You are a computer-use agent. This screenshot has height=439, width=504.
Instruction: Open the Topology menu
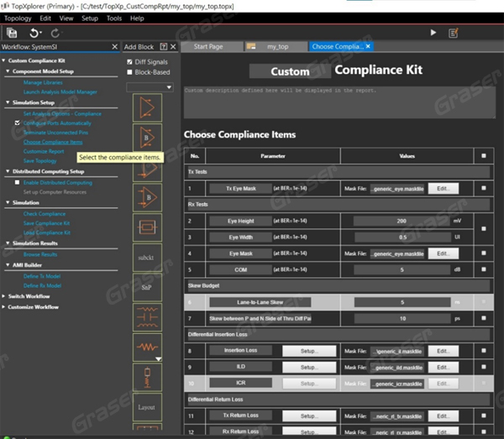point(18,18)
